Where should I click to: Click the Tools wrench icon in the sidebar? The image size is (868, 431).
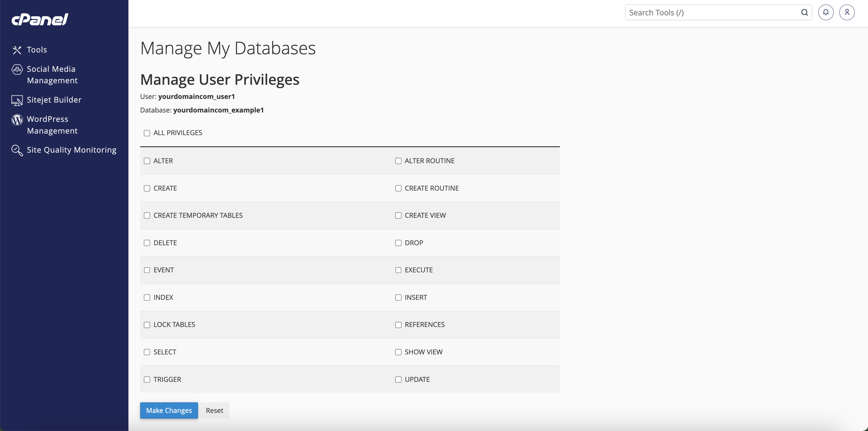point(17,50)
